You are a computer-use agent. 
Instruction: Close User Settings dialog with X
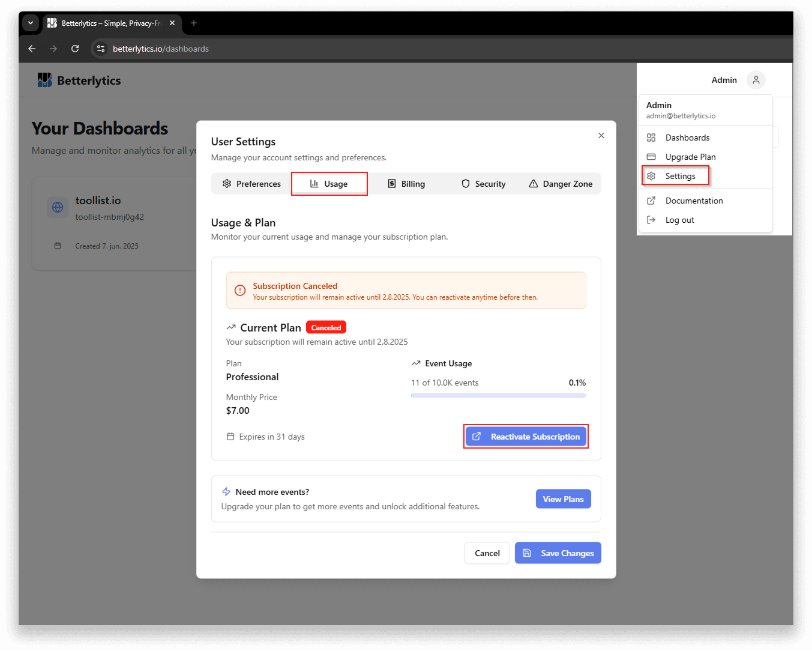[x=601, y=136]
